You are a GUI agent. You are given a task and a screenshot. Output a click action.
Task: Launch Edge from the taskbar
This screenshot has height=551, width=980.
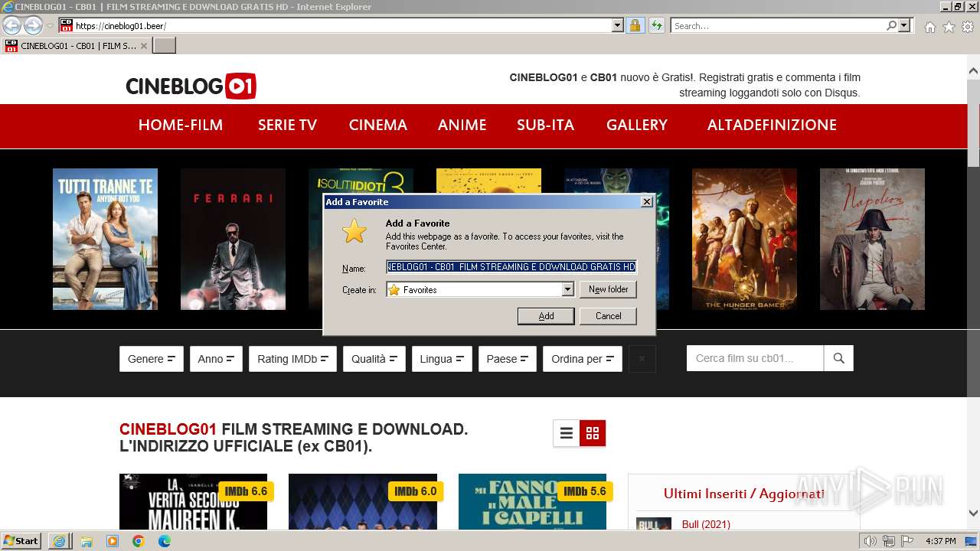[165, 541]
